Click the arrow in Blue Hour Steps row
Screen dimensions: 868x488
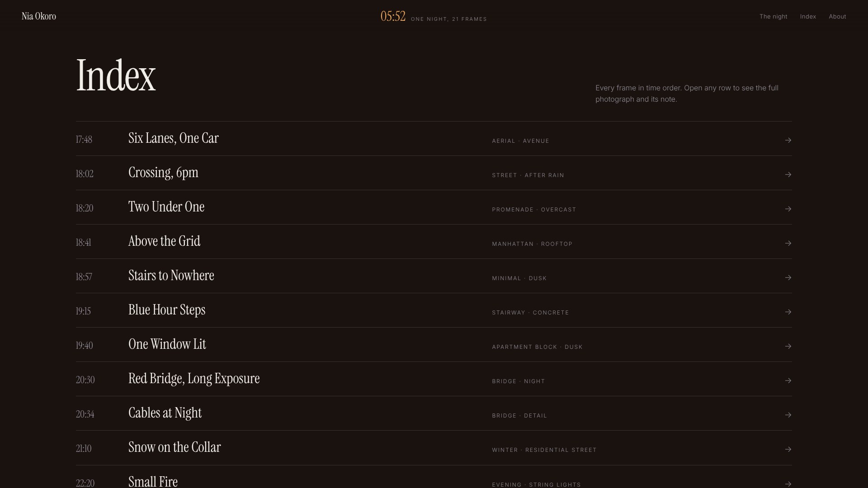(x=788, y=312)
